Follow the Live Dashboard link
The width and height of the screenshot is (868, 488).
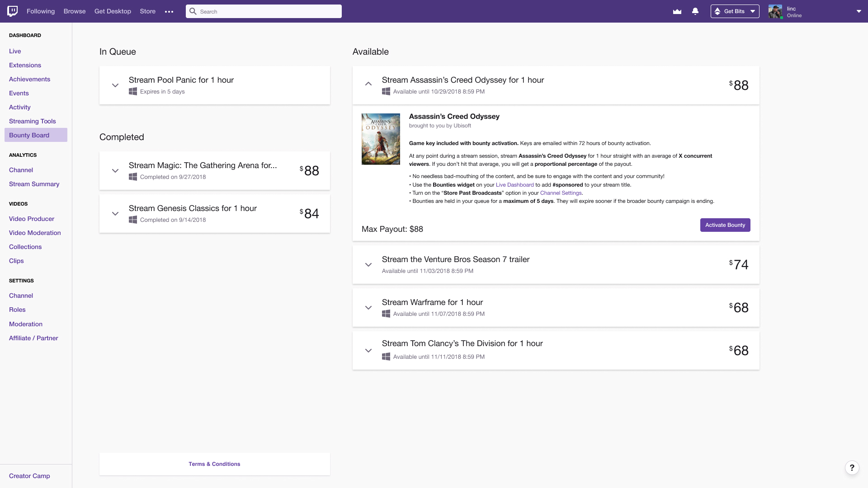(x=515, y=185)
